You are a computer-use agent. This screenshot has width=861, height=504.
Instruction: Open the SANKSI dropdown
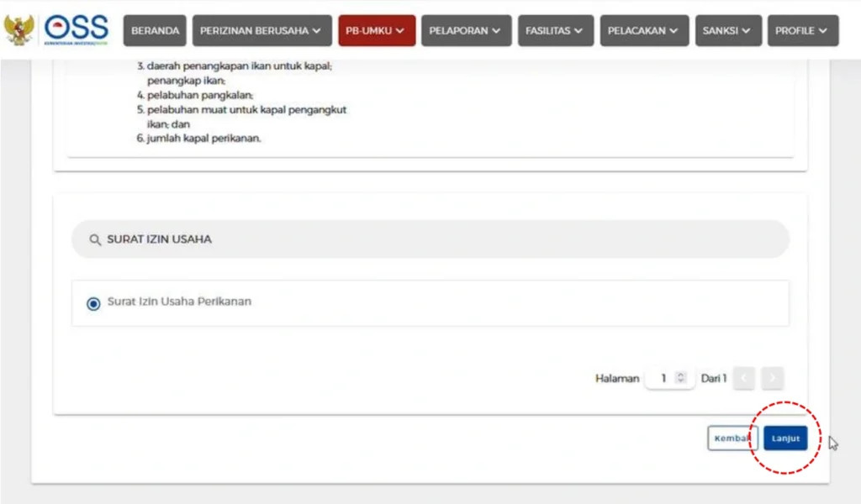point(727,31)
